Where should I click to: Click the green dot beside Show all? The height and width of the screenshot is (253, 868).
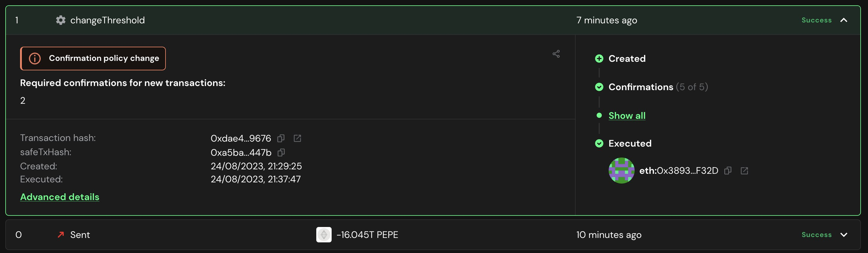600,115
